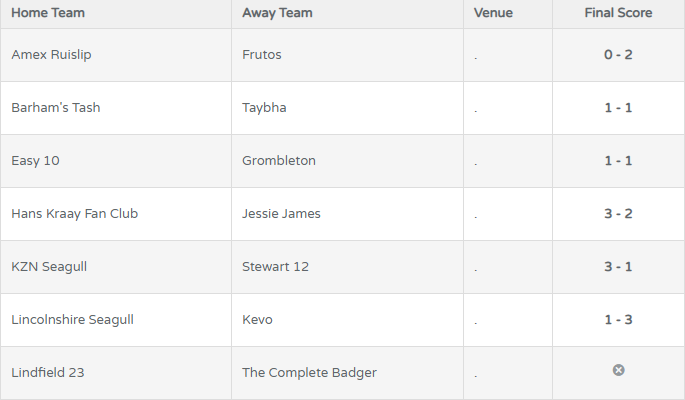Image resolution: width=685 pixels, height=400 pixels.
Task: Open the Easy 10 team entry
Action: (x=35, y=161)
